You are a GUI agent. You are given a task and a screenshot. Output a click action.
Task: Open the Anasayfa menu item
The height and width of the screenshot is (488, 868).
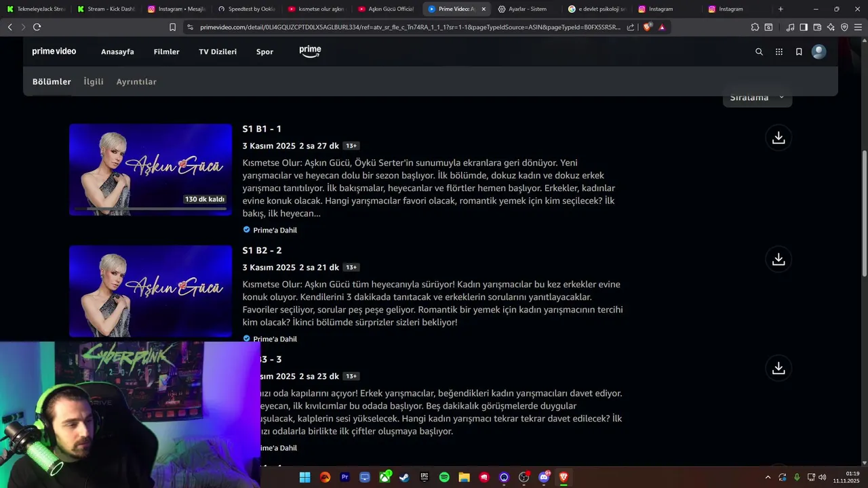(117, 52)
